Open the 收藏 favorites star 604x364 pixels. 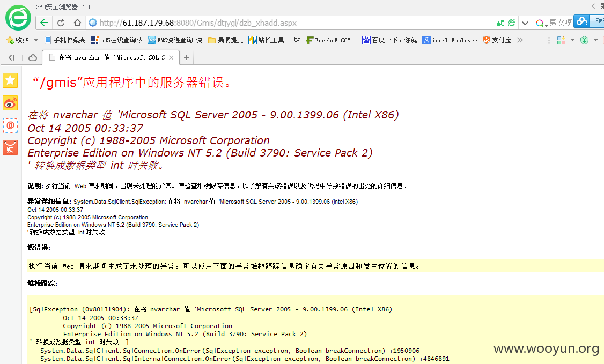[17, 40]
